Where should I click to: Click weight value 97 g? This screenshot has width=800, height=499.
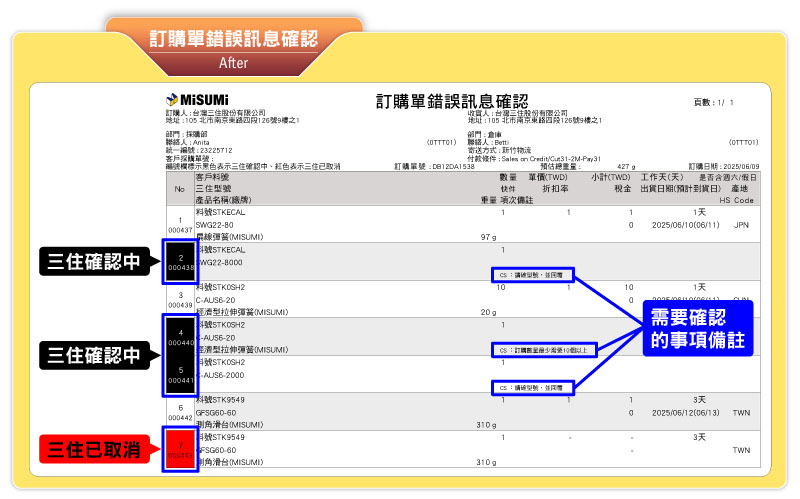(488, 237)
